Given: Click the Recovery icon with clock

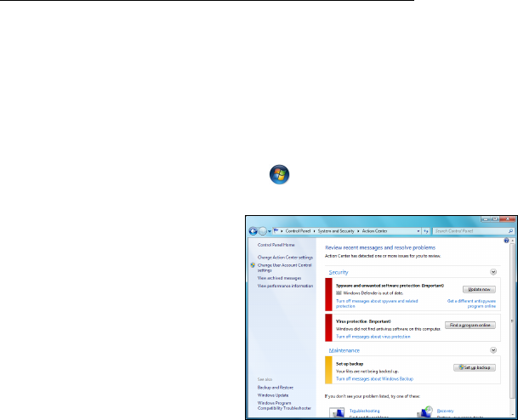Looking at the screenshot, I should (x=425, y=412).
